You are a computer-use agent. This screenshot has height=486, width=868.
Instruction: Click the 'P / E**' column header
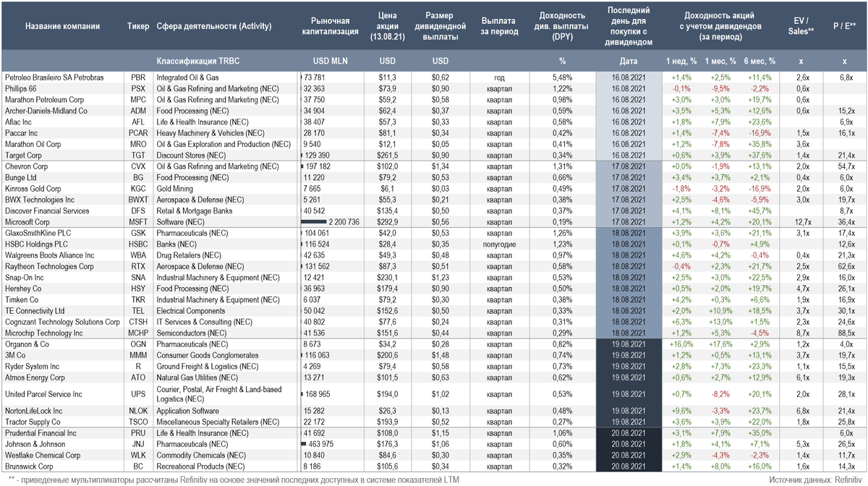(x=844, y=26)
